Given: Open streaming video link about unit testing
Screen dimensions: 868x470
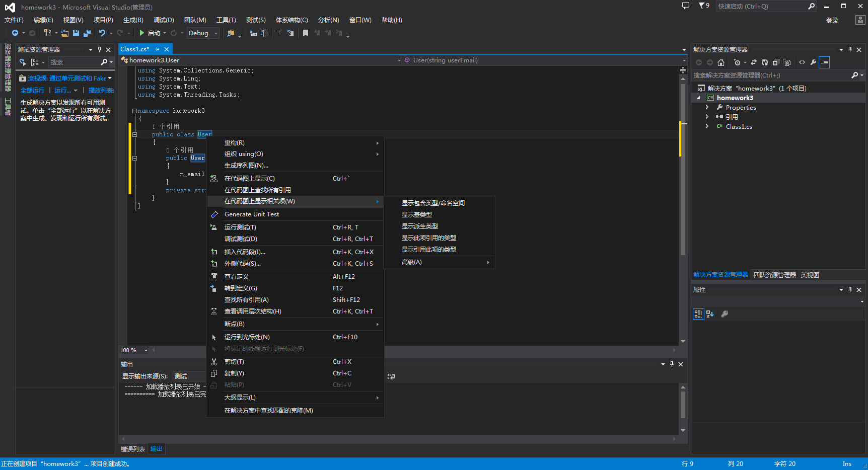Looking at the screenshot, I should [x=66, y=79].
